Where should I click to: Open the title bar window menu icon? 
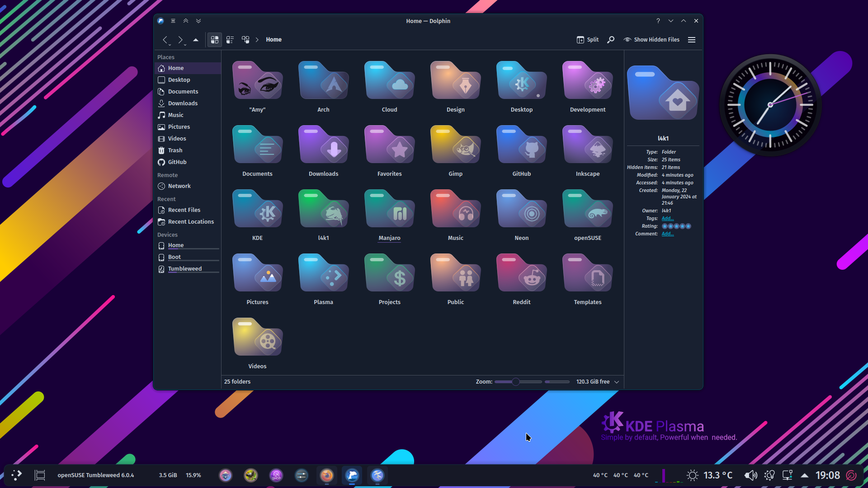(x=173, y=21)
